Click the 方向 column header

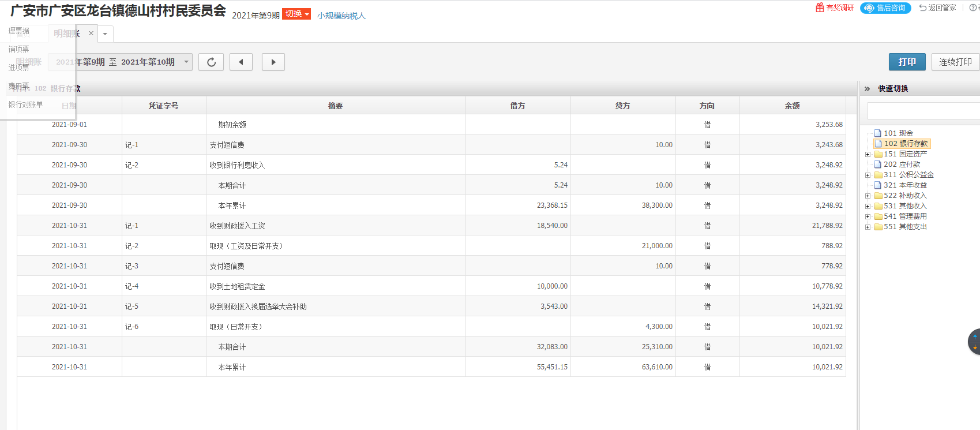click(x=707, y=106)
